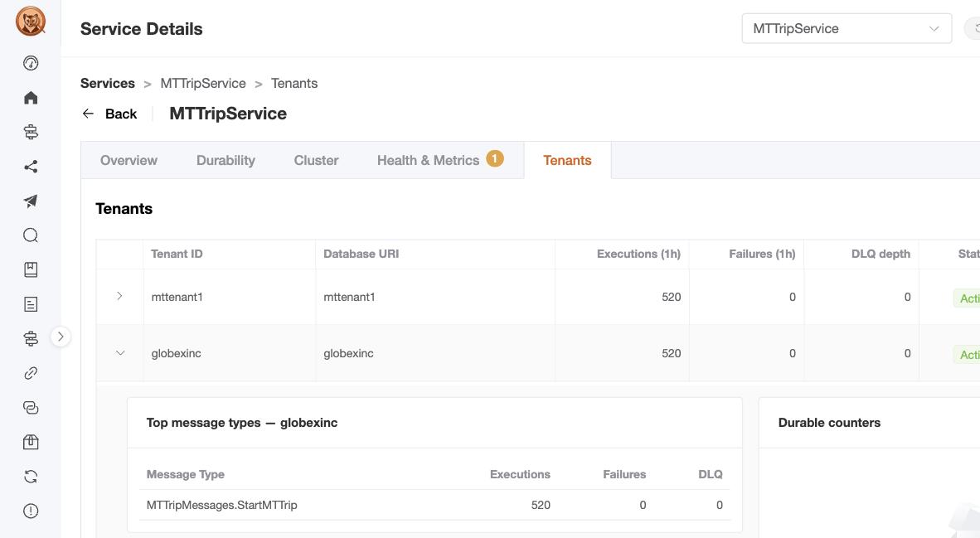
Task: Click the Active status tag for mttenant1
Action: click(966, 298)
